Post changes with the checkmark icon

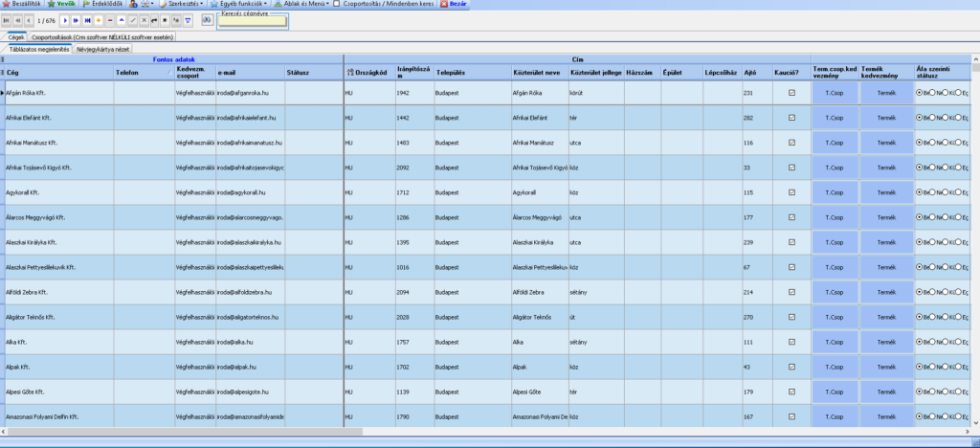click(x=132, y=21)
